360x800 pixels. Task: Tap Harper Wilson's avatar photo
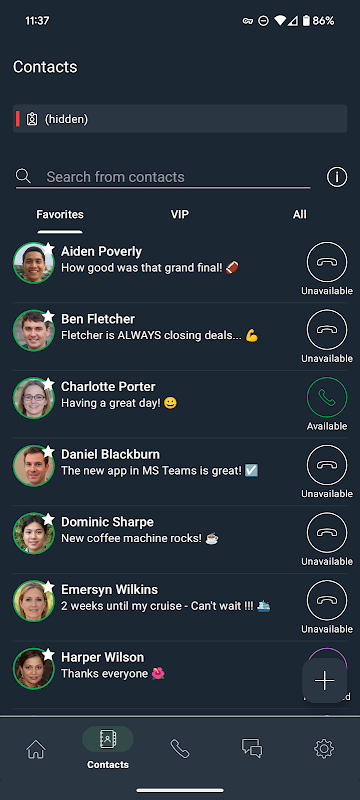click(x=34, y=668)
